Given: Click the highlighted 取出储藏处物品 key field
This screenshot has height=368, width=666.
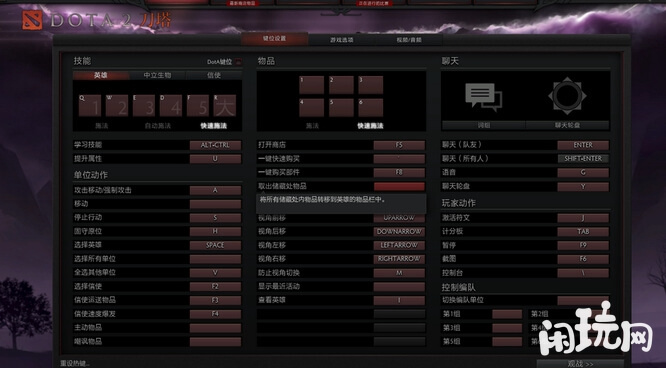Looking at the screenshot, I should [x=399, y=187].
